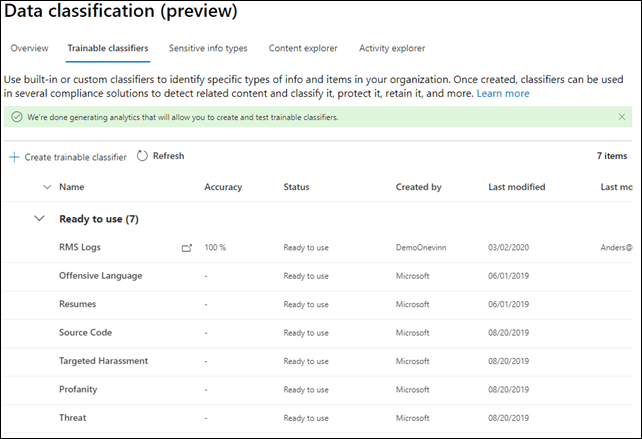Dismiss the green analytics notification banner

click(x=622, y=117)
